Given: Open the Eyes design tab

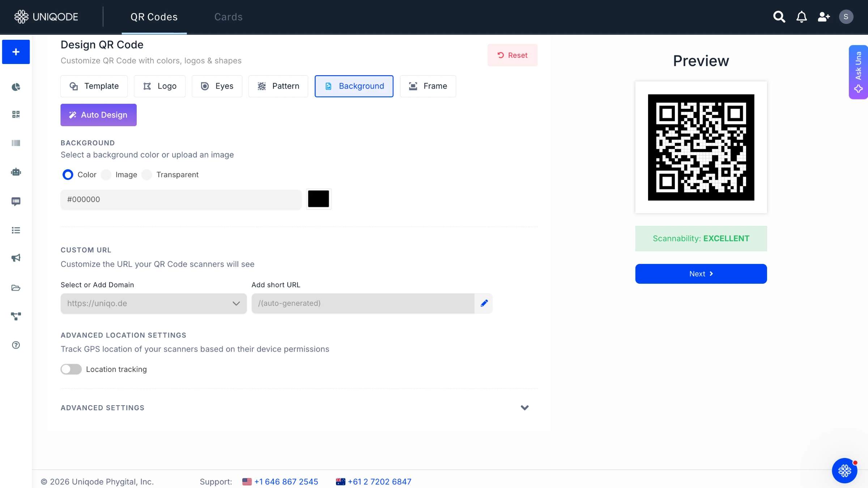Looking at the screenshot, I should (217, 86).
